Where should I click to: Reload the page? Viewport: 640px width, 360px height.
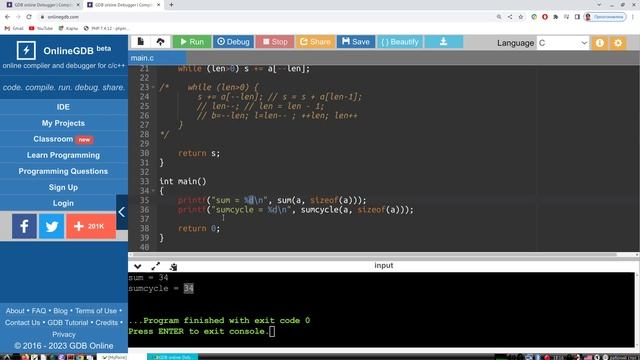coord(29,17)
